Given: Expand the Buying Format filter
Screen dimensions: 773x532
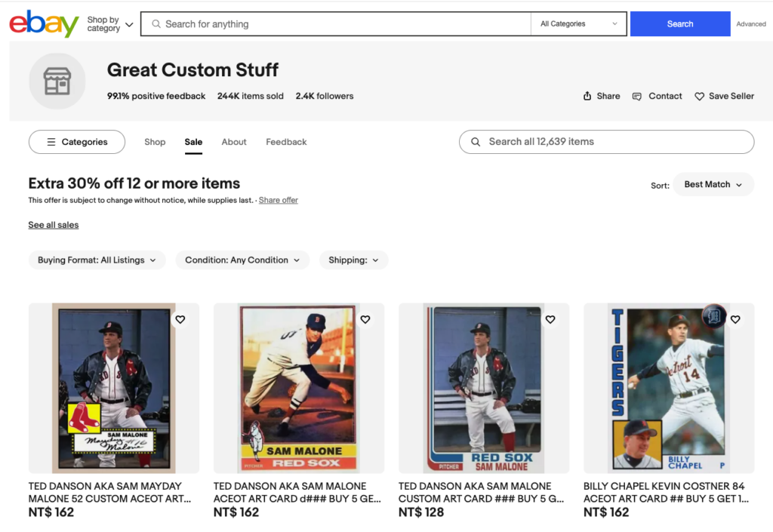Looking at the screenshot, I should click(97, 260).
